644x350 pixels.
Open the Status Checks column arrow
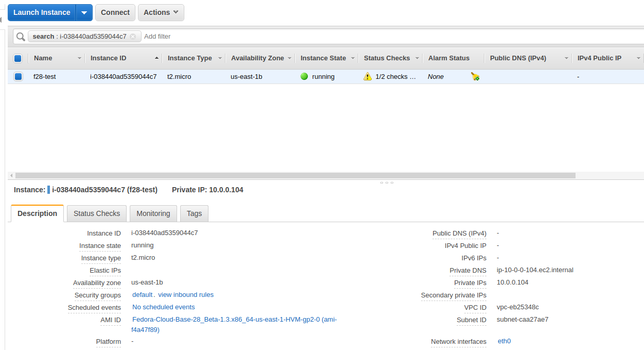(417, 58)
